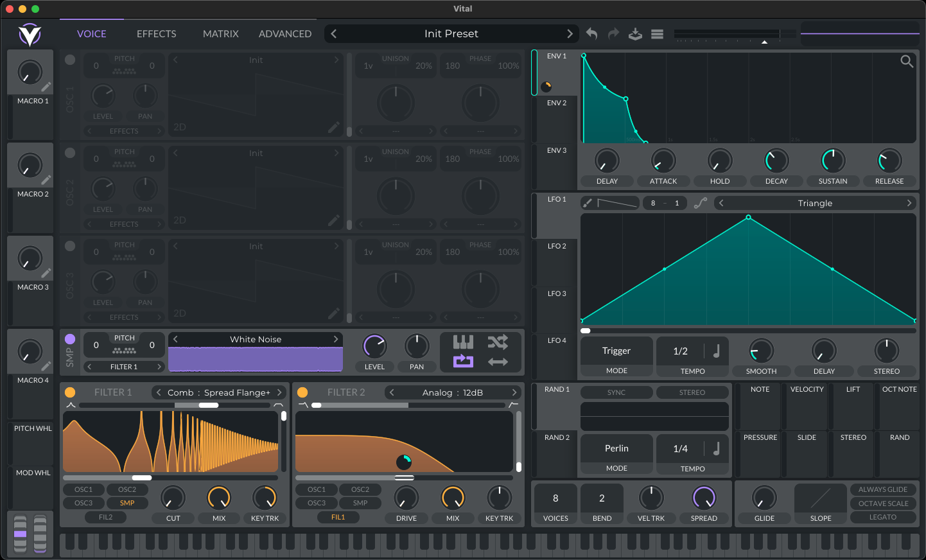The width and height of the screenshot is (926, 560).
Task: Edit OSC 1 wavetable with pencil icon
Action: pyautogui.click(x=333, y=127)
